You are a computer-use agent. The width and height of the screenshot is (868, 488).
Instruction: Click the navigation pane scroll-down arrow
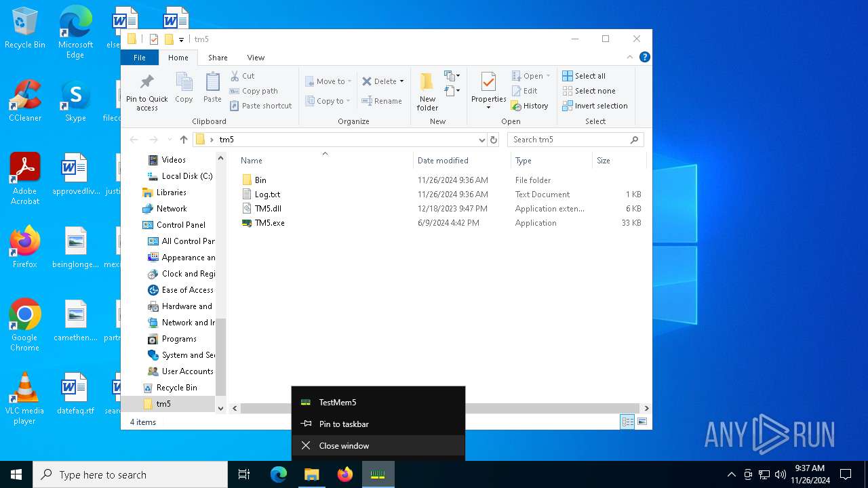pyautogui.click(x=220, y=409)
